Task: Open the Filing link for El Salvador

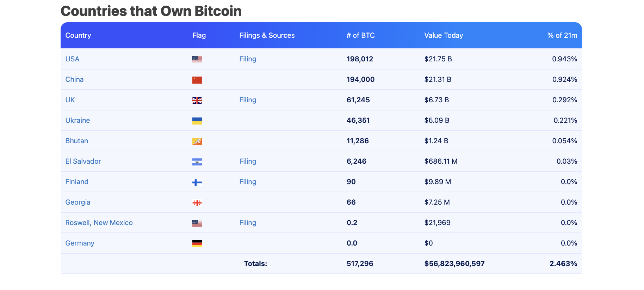Action: click(248, 161)
